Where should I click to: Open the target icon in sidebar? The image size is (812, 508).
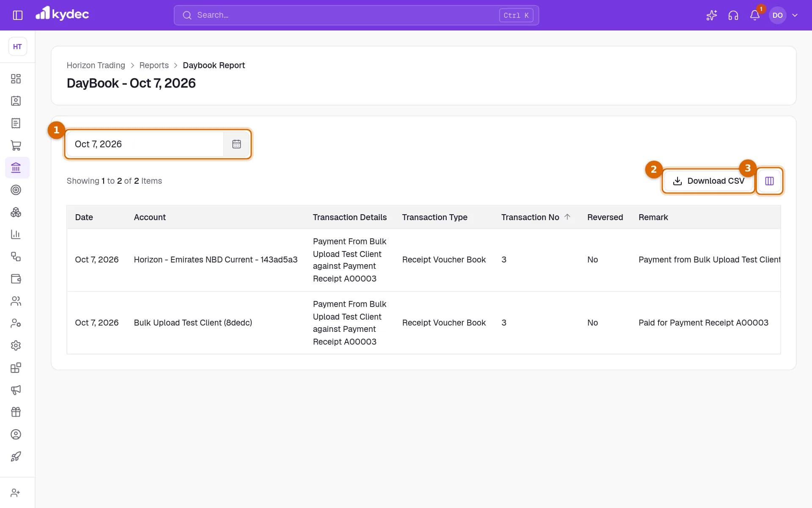[x=16, y=190]
